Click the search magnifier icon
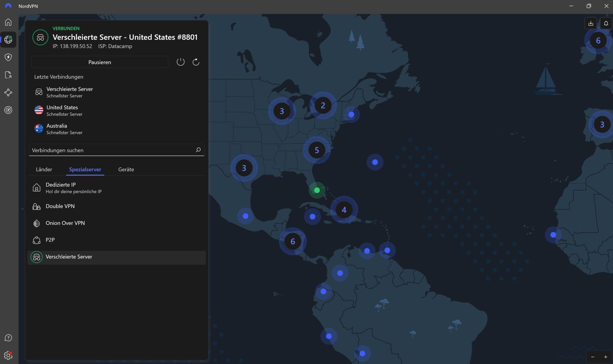The height and width of the screenshot is (364, 613). (x=198, y=150)
